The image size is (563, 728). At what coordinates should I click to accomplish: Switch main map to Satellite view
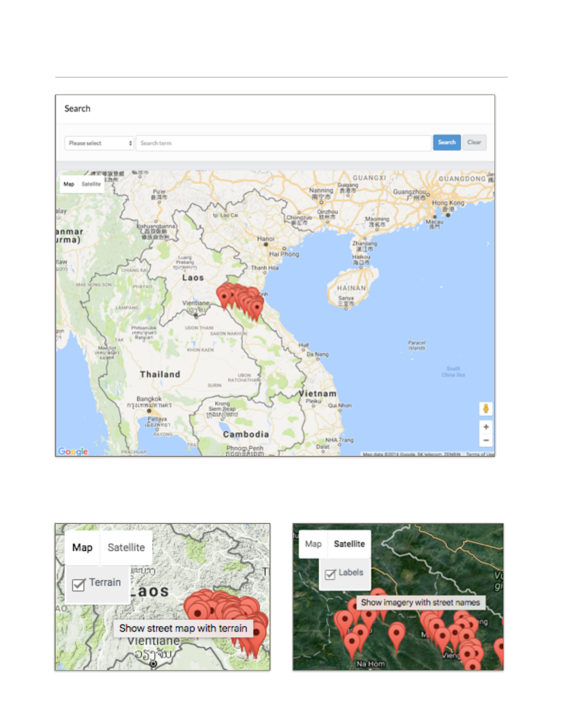(91, 184)
